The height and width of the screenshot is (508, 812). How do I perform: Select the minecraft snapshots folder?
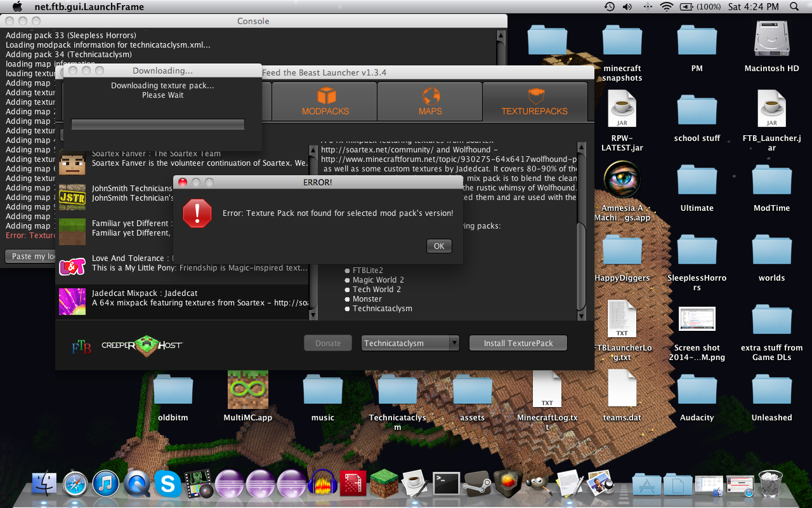[x=622, y=40]
